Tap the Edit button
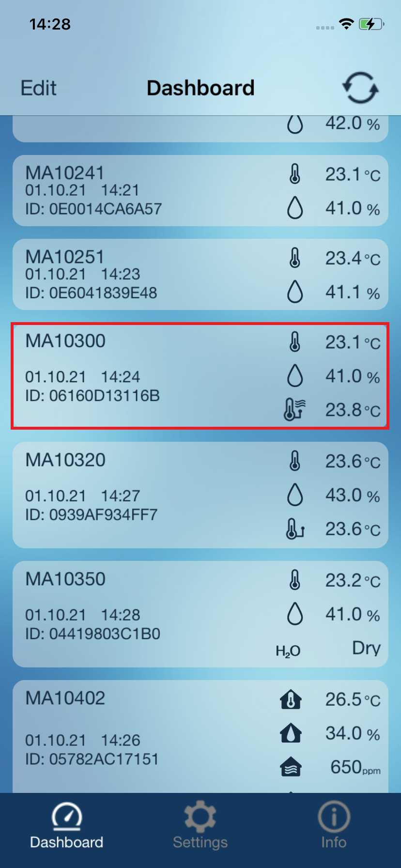 coord(39,88)
